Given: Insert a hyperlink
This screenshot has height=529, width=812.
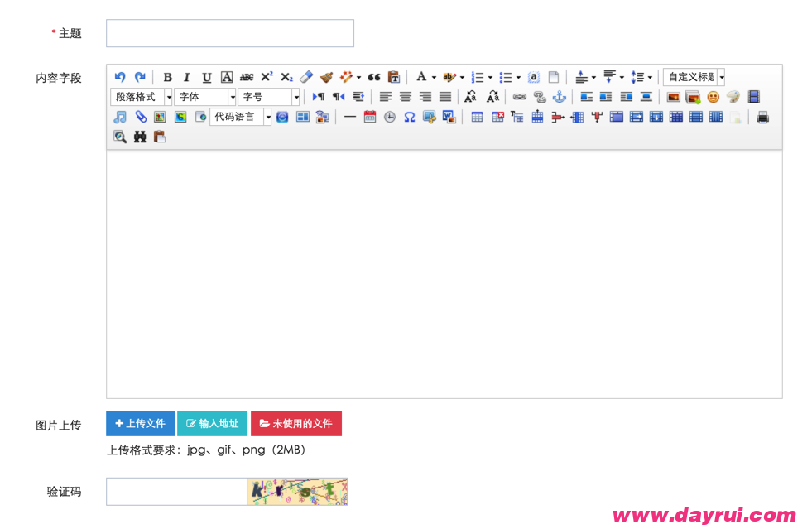Looking at the screenshot, I should pos(520,97).
